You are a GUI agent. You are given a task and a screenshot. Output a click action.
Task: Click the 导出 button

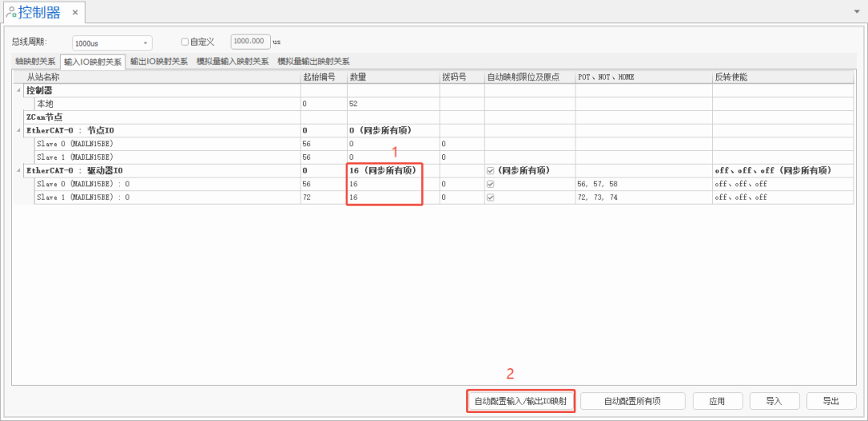point(831,401)
